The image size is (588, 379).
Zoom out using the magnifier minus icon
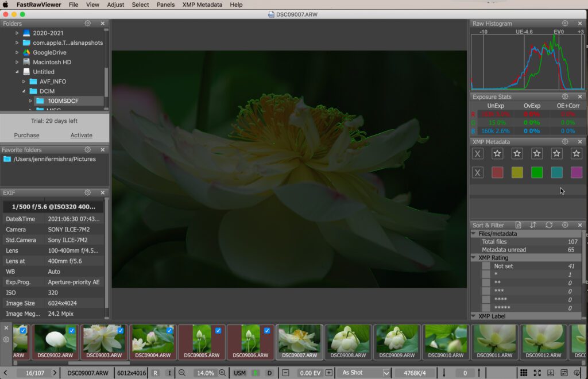tap(182, 373)
